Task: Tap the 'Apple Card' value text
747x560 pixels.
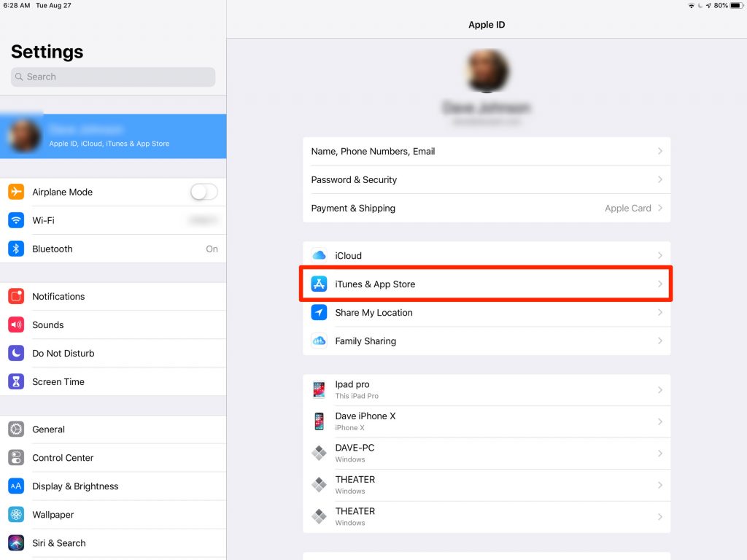Action: point(627,208)
